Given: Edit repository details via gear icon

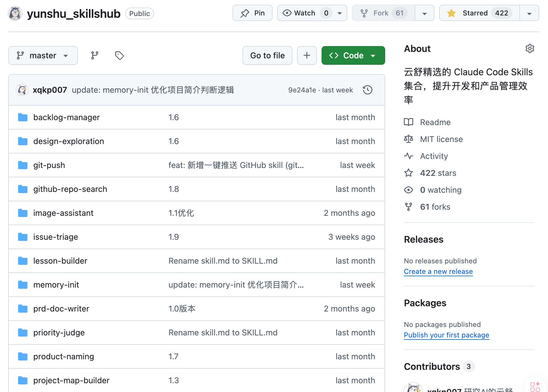Looking at the screenshot, I should pyautogui.click(x=530, y=48).
